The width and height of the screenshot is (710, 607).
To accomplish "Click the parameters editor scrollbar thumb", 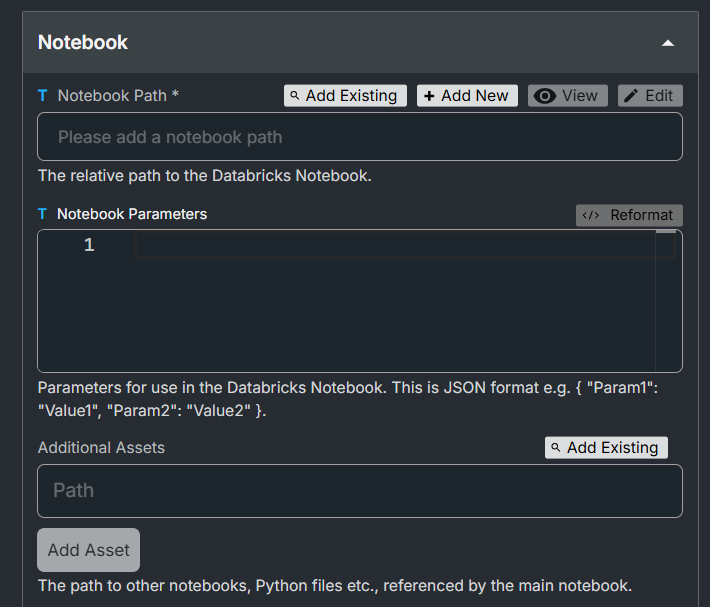I will click(x=666, y=231).
